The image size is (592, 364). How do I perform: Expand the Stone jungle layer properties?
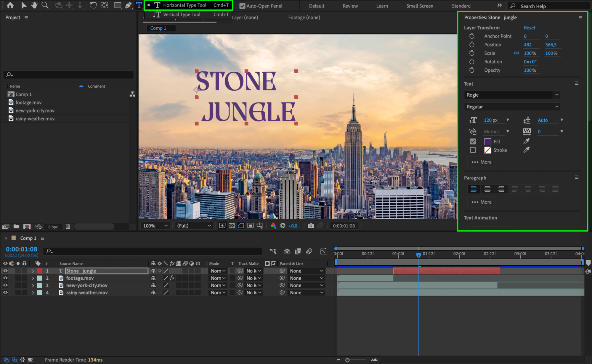(33, 271)
